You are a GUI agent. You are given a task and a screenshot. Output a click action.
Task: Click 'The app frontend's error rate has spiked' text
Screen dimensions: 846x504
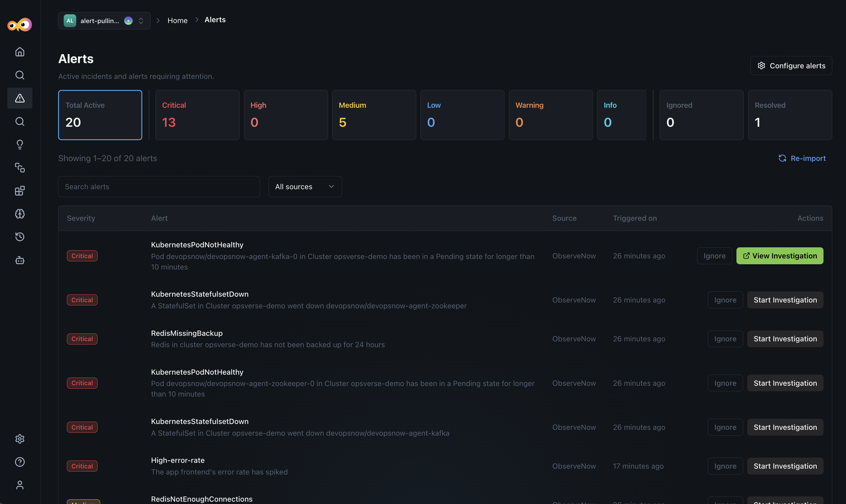tap(219, 472)
